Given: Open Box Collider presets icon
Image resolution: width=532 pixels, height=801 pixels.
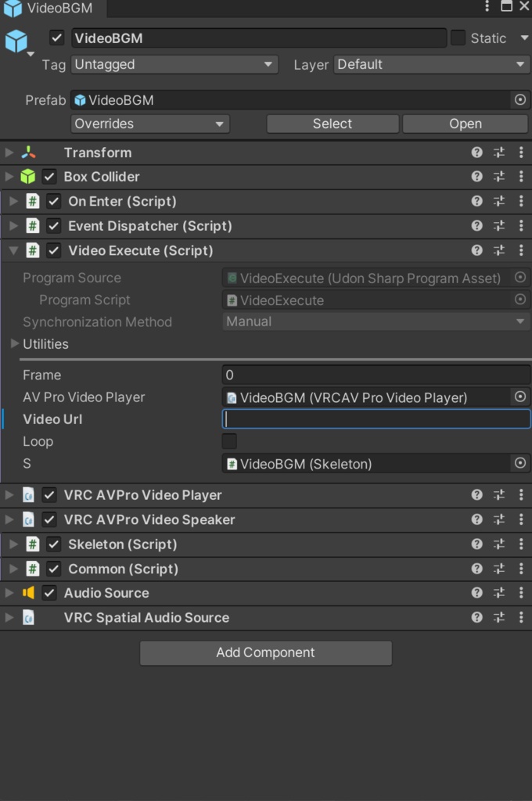Looking at the screenshot, I should click(x=499, y=176).
